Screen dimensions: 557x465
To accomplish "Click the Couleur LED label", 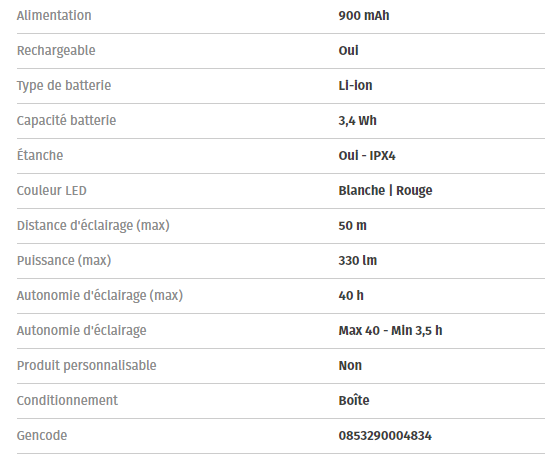I will coord(52,191).
